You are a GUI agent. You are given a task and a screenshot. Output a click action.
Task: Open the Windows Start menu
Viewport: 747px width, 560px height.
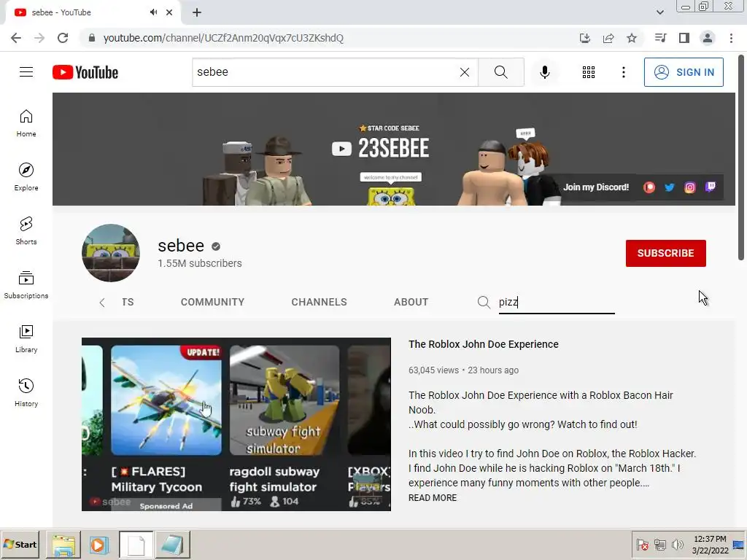[x=20, y=544]
